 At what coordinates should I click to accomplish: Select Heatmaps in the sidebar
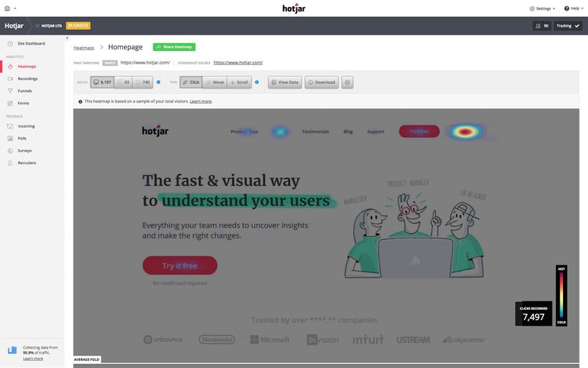27,67
